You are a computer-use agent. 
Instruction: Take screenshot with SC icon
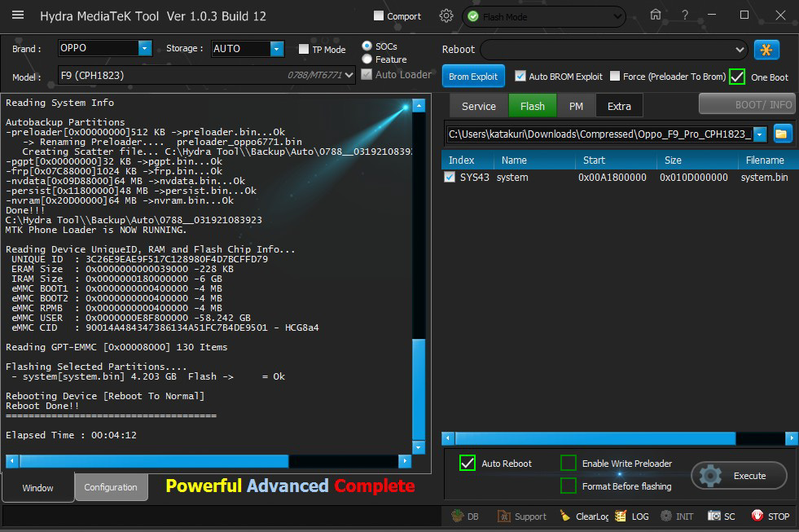[721, 517]
